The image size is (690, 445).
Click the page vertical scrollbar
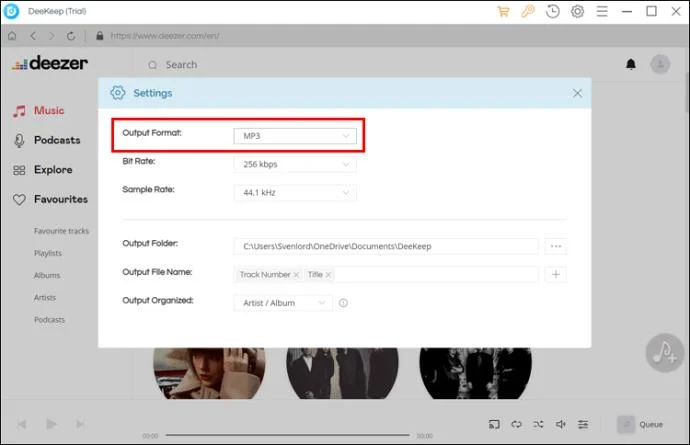[687, 93]
